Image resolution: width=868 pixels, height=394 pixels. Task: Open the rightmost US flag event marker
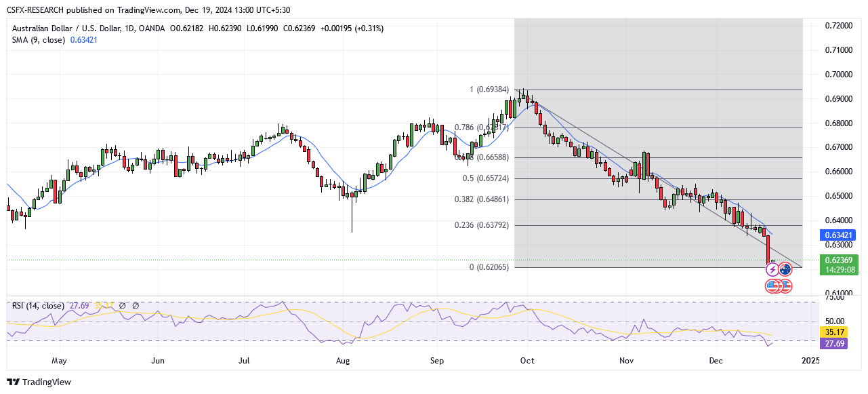point(785,285)
